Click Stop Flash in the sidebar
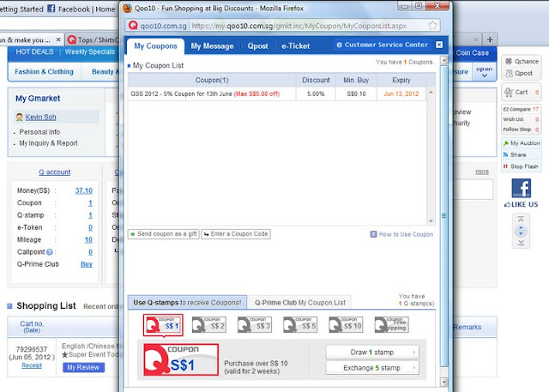Image resolution: width=549 pixels, height=392 pixels. coord(521,166)
